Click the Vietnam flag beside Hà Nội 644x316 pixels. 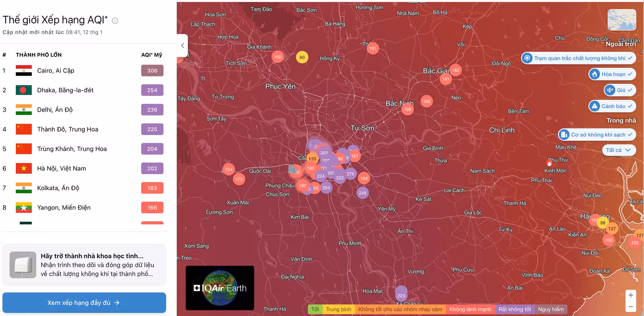point(24,168)
